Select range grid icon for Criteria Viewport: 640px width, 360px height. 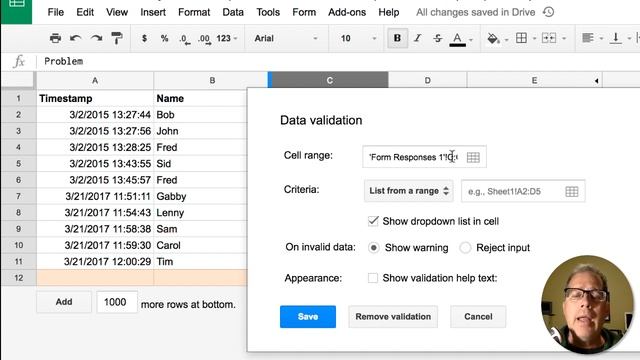click(x=572, y=191)
